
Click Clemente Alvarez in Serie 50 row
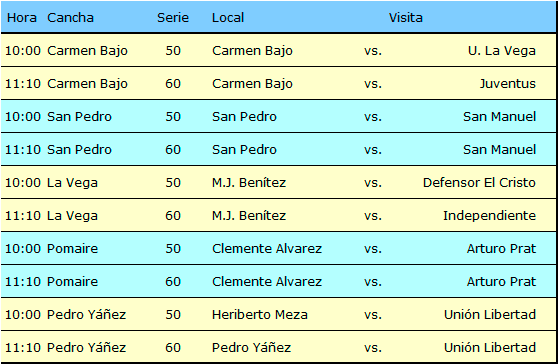point(267,248)
